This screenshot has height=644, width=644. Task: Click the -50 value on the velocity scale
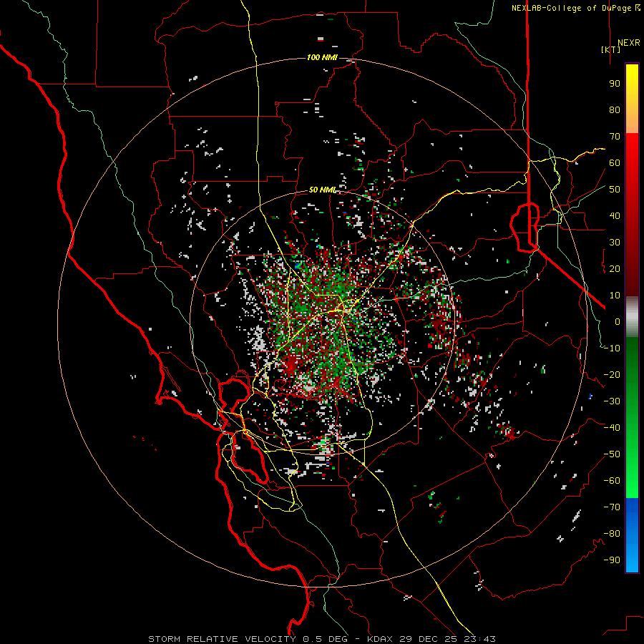(x=612, y=454)
